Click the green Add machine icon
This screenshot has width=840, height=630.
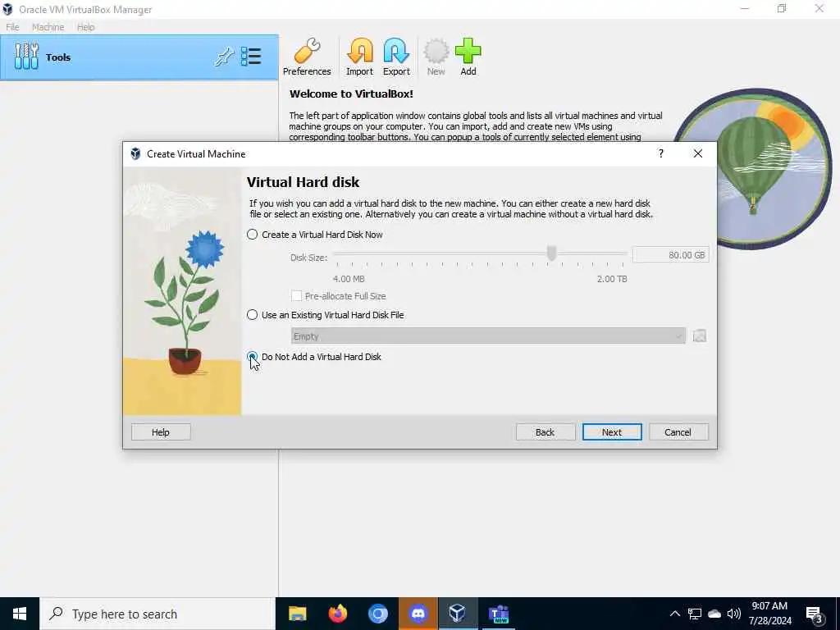pos(468,57)
